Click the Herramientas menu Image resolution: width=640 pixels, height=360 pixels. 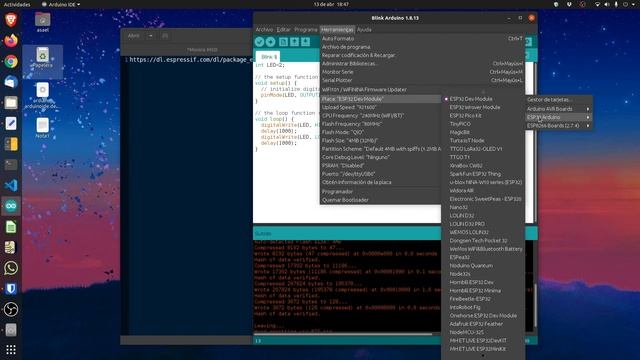[337, 29]
